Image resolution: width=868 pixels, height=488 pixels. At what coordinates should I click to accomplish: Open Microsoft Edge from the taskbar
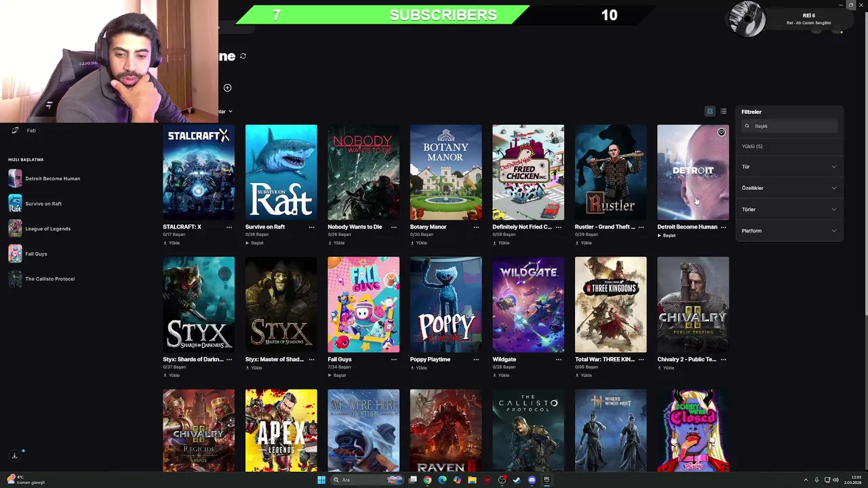(x=442, y=480)
